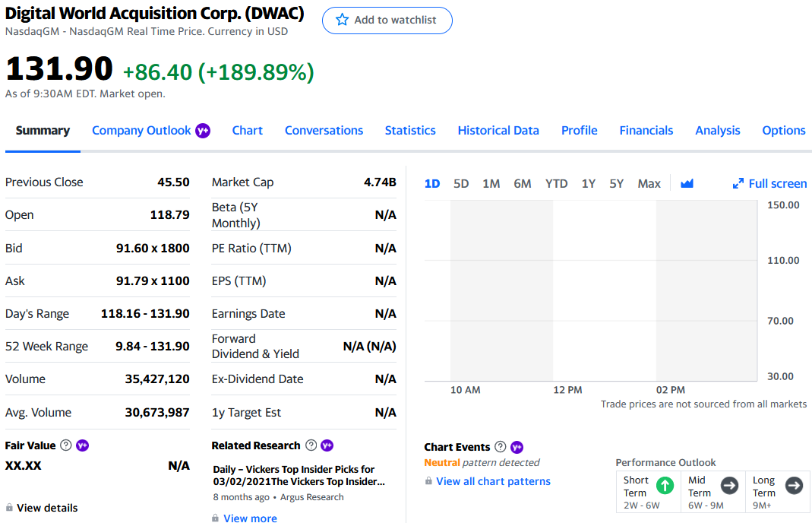Image resolution: width=812 pixels, height=523 pixels.
Task: Click the Y+ badge beside Related Research
Action: (x=327, y=445)
